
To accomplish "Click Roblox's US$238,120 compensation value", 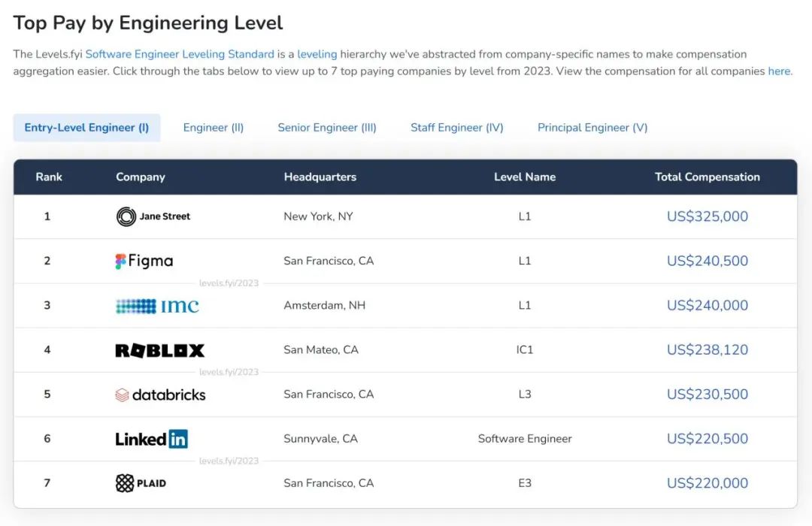I will click(x=707, y=350).
